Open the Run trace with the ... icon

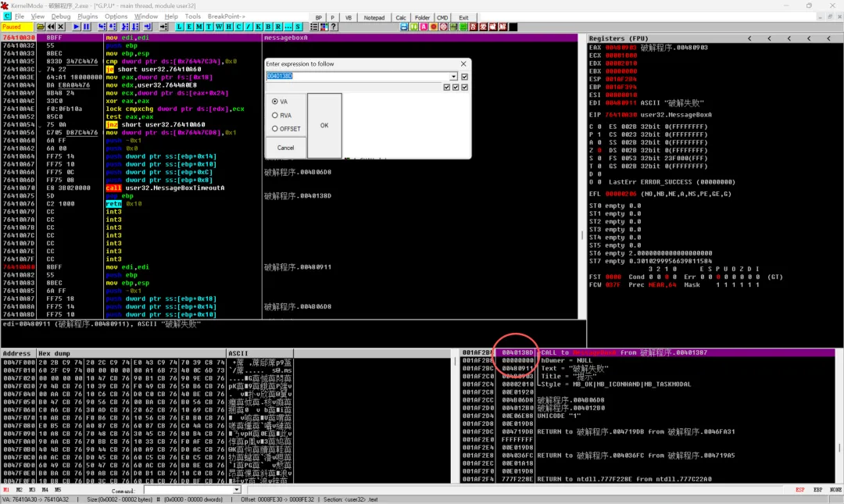(288, 27)
